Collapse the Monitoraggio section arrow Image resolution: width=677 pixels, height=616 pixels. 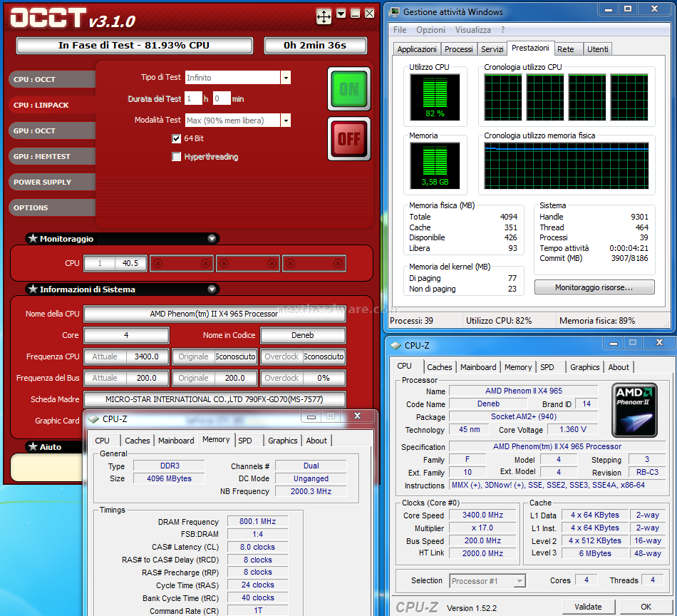pos(212,238)
